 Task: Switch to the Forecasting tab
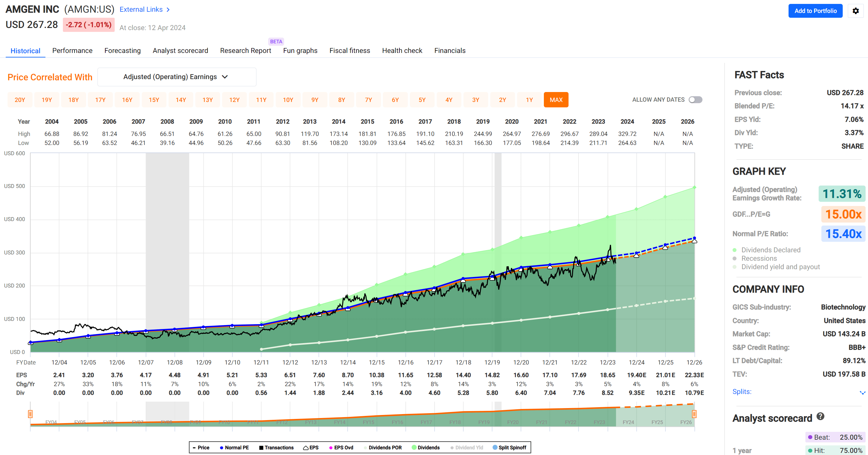(122, 51)
